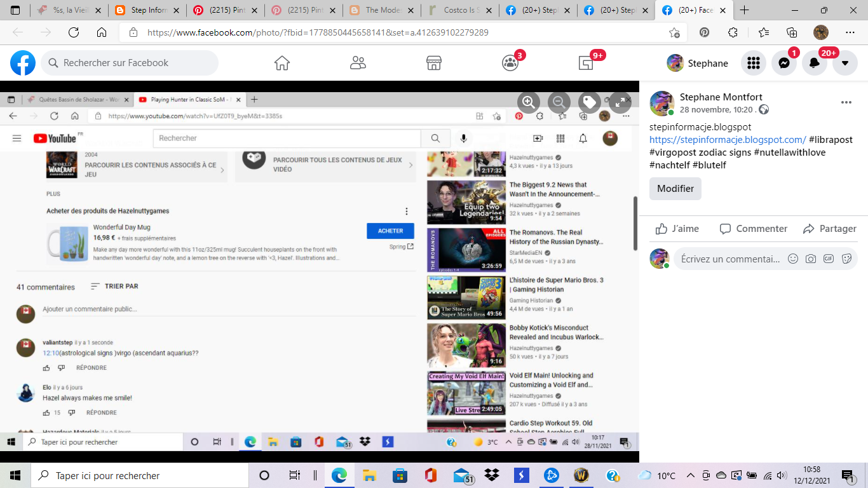
Task: Open Edge tab actions menu
Action: [x=16, y=10]
